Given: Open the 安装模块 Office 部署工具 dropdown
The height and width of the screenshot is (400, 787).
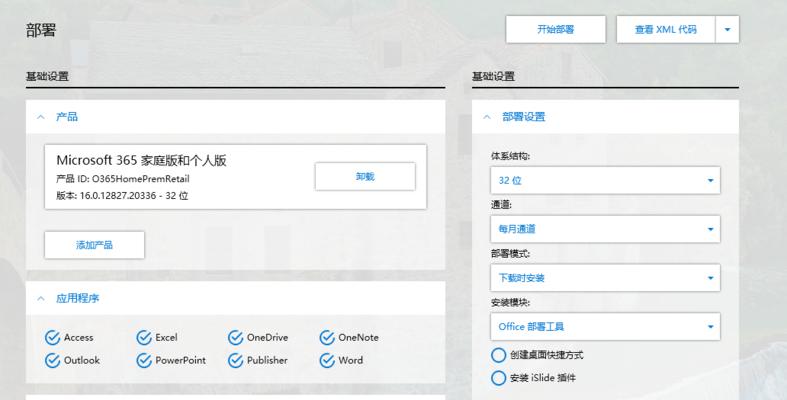Looking at the screenshot, I should coord(605,327).
